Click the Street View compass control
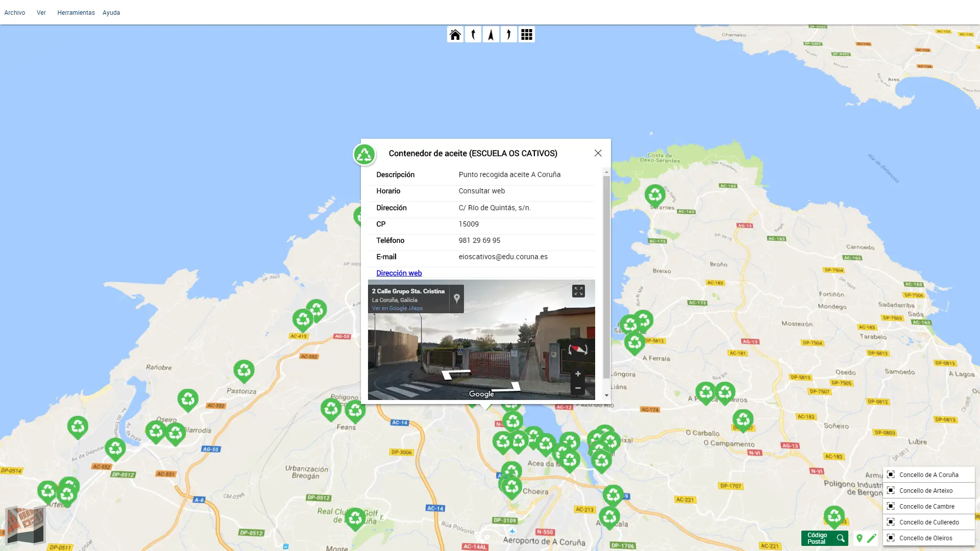The height and width of the screenshot is (551, 980). click(x=578, y=350)
